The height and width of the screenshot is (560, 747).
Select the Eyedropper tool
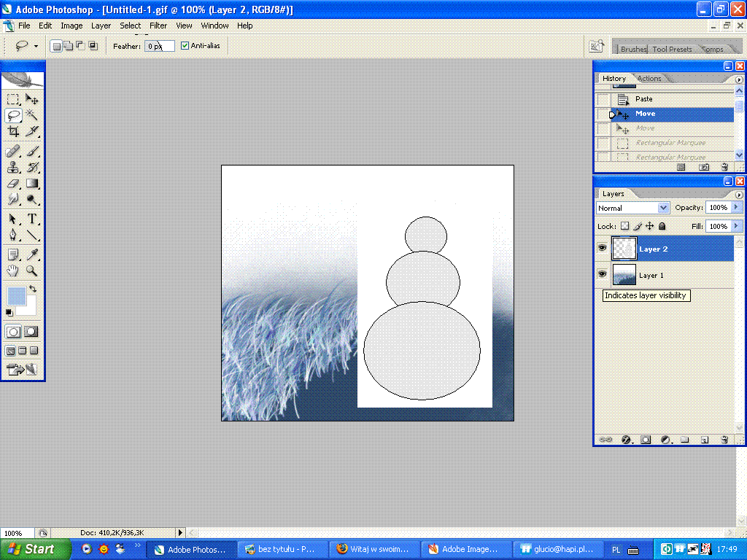click(x=32, y=254)
